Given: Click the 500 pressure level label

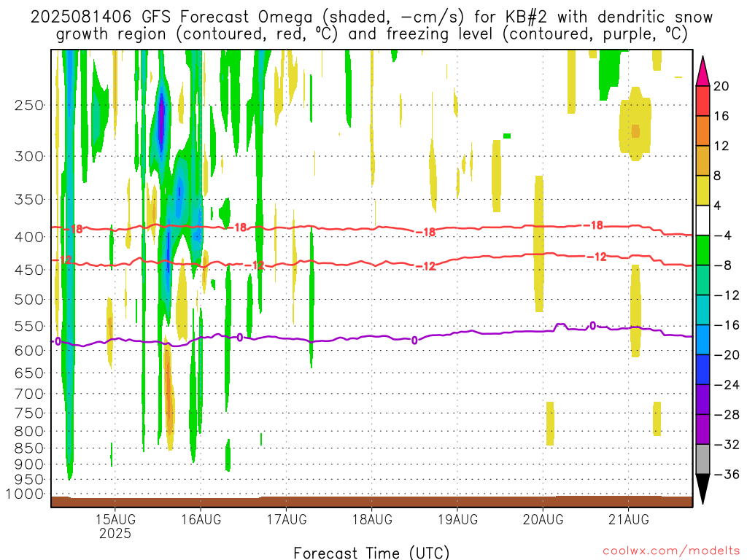Looking at the screenshot, I should click(x=29, y=300).
